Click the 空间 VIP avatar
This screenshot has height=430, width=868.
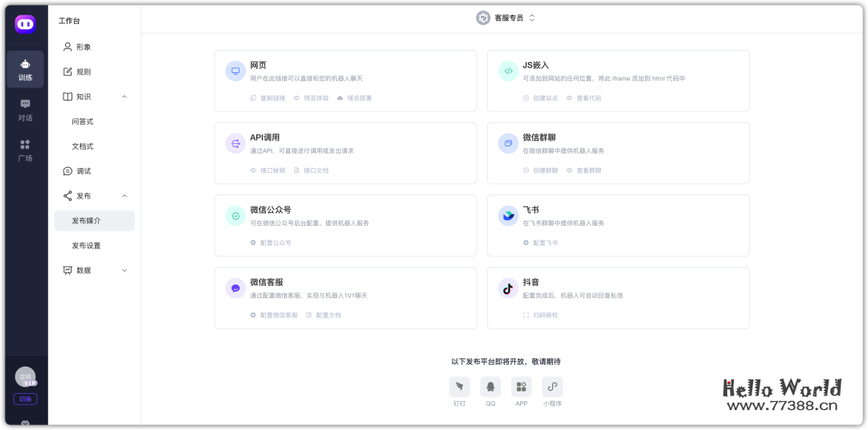tap(26, 377)
